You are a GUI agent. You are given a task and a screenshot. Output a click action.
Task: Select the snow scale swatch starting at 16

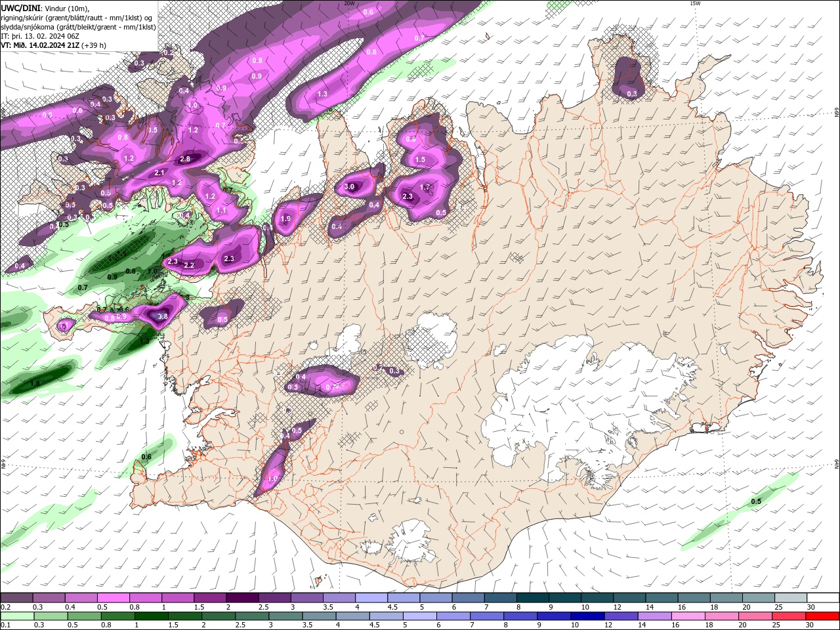[x=694, y=598]
